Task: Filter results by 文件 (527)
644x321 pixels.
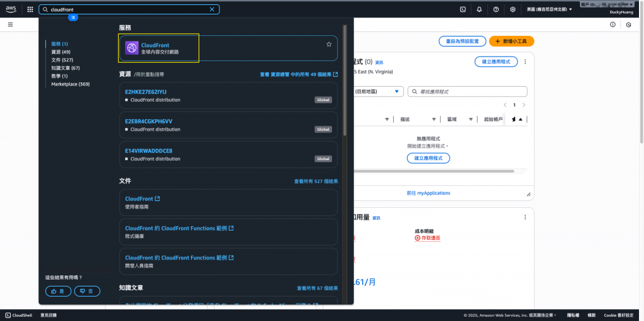Action: coord(62,60)
